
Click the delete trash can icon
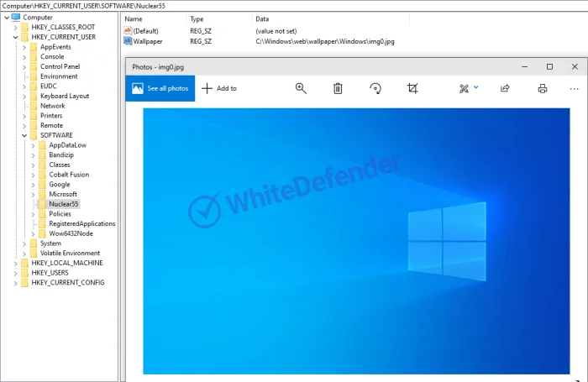[x=338, y=88]
